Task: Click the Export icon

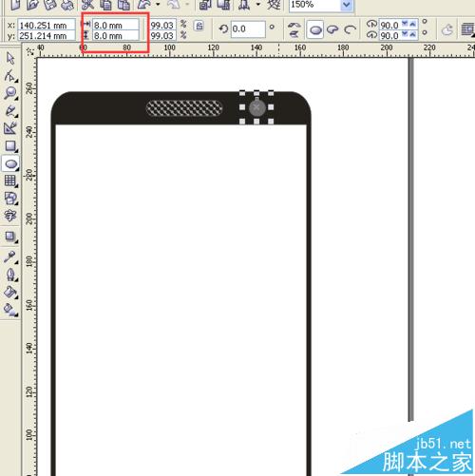Action: [x=223, y=5]
